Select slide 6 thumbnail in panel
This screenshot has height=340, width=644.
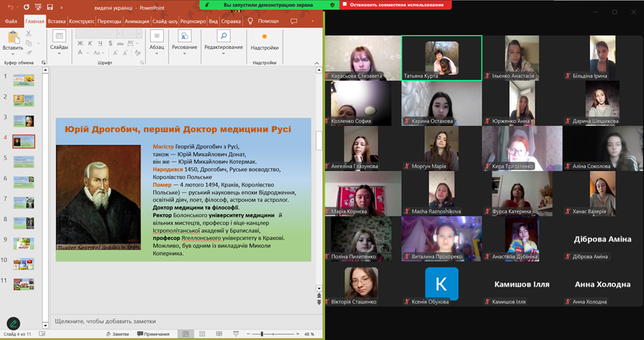click(x=24, y=182)
